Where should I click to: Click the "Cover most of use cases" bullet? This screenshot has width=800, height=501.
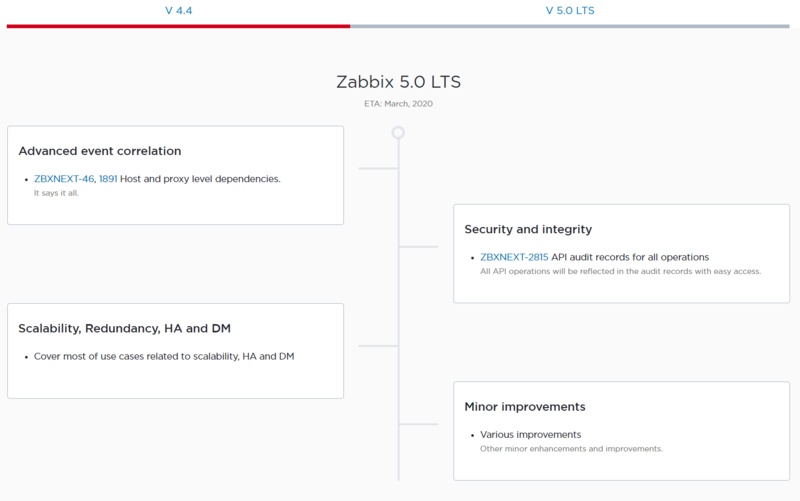[164, 356]
